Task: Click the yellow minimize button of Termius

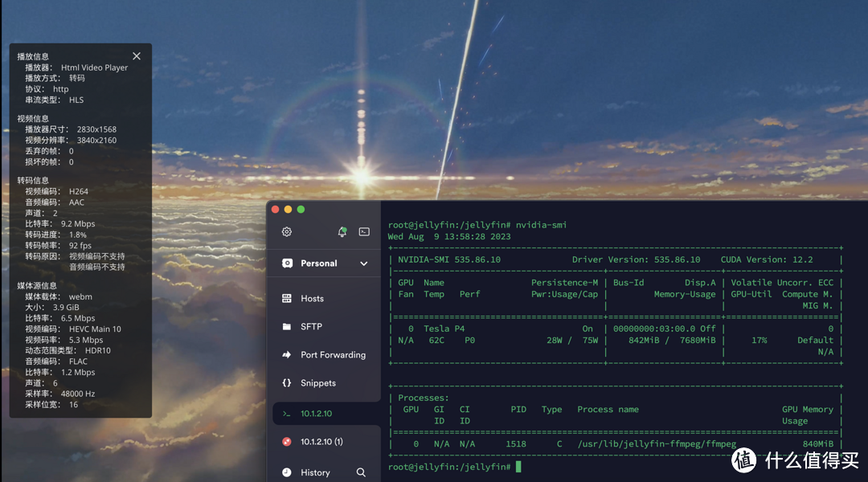Action: click(288, 209)
